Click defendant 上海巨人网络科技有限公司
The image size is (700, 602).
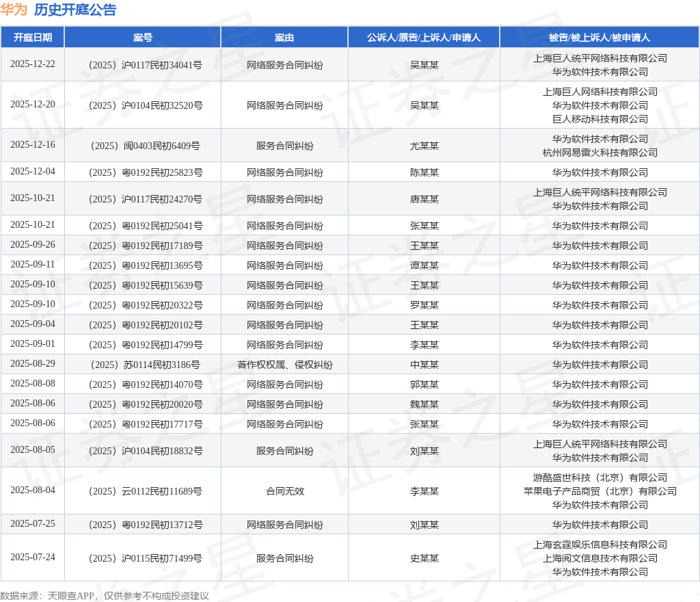(x=600, y=92)
